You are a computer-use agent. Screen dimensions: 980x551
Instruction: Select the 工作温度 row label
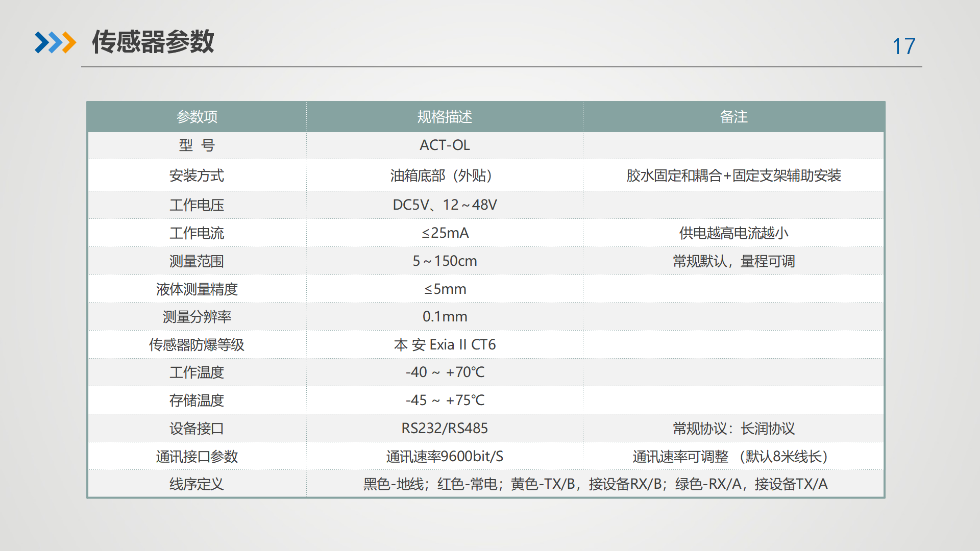tap(197, 372)
